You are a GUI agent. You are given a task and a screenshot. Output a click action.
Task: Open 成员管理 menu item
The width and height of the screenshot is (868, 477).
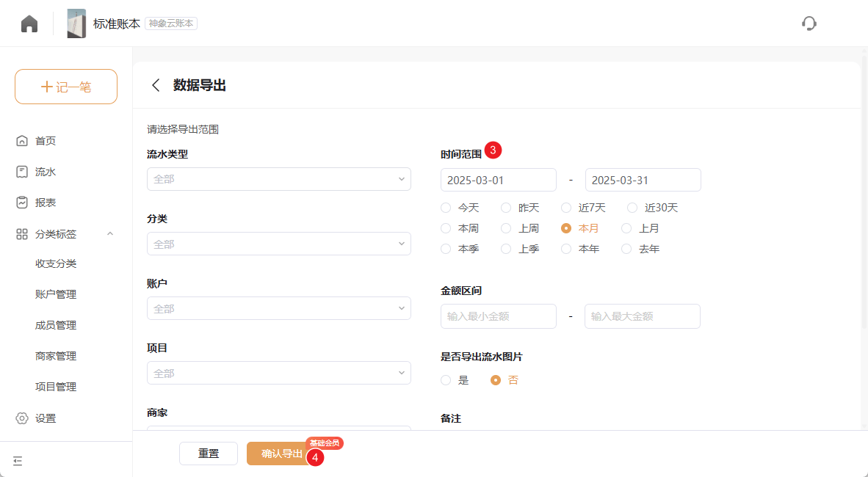click(x=56, y=325)
